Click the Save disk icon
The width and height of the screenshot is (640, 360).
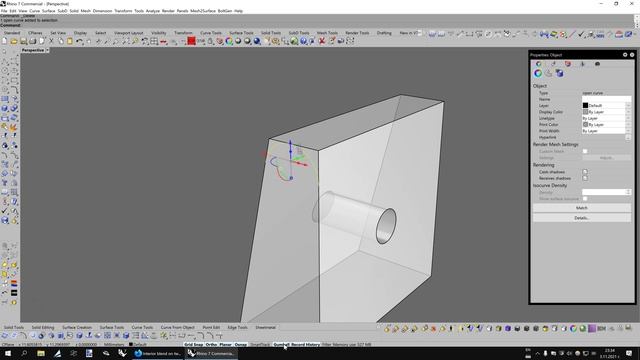[23, 41]
